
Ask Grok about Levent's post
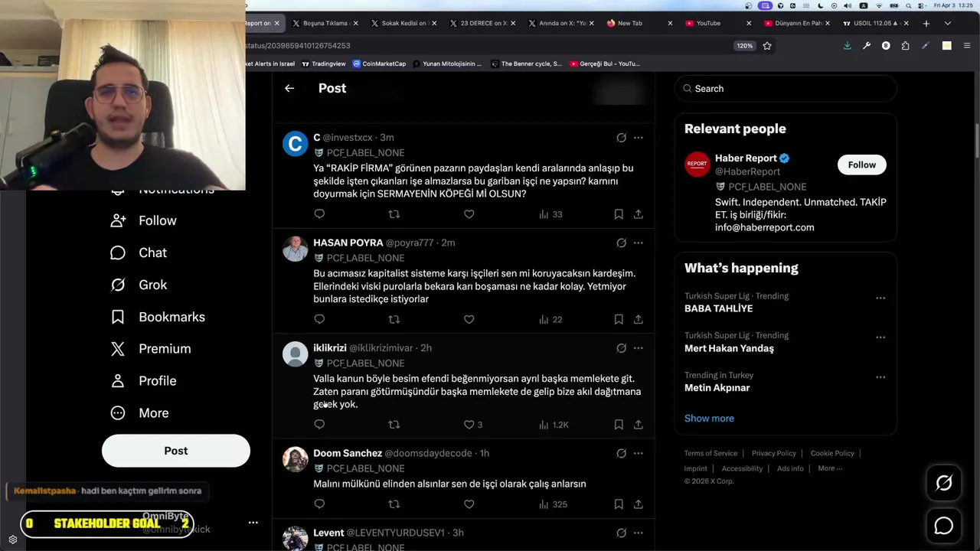click(621, 533)
